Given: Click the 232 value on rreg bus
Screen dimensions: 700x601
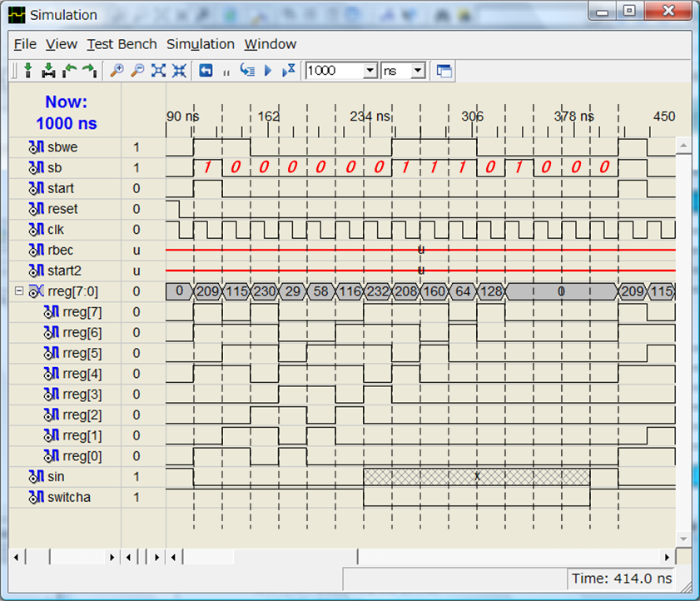Looking at the screenshot, I should tap(378, 291).
